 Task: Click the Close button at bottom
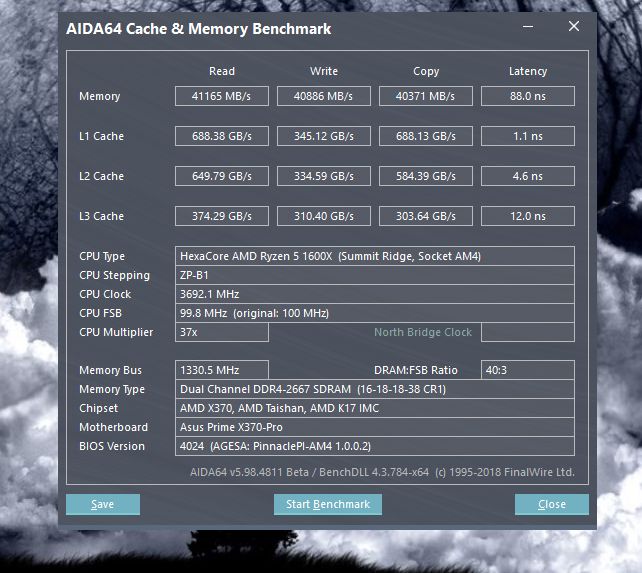pyautogui.click(x=552, y=504)
